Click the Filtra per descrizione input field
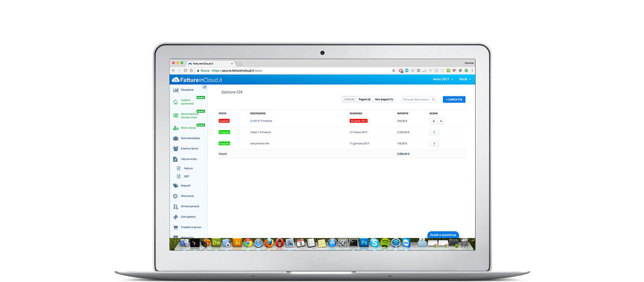This screenshot has width=644, height=282. pos(419,99)
